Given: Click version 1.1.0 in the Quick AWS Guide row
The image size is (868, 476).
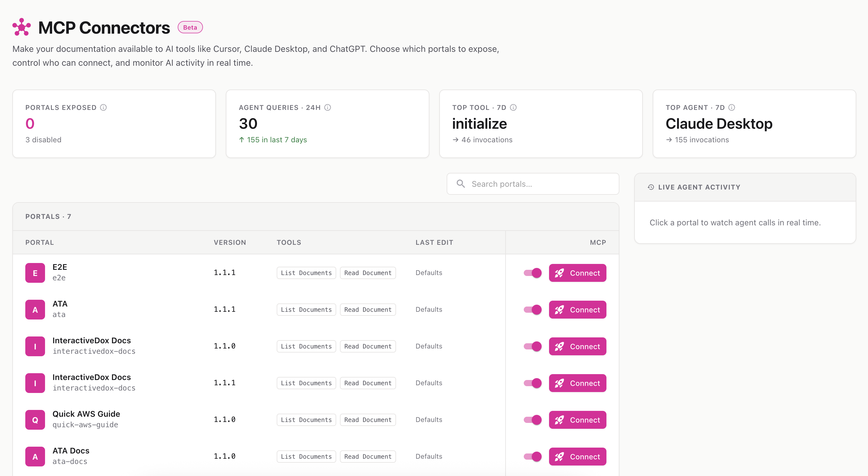Looking at the screenshot, I should point(225,420).
